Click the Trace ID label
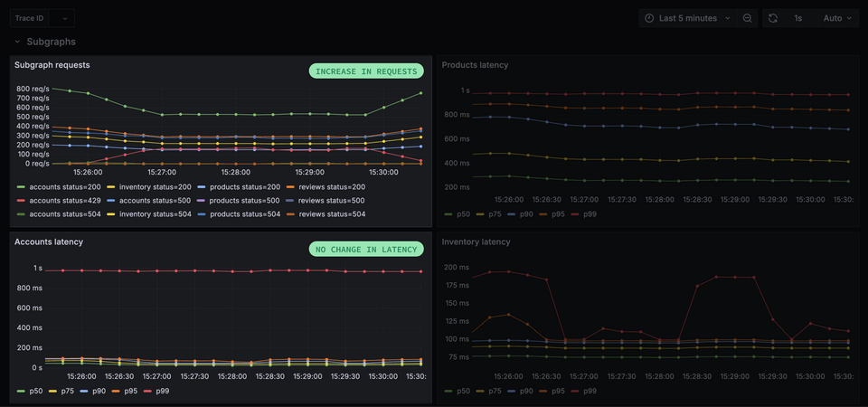The height and width of the screenshot is (407, 868). click(x=29, y=18)
